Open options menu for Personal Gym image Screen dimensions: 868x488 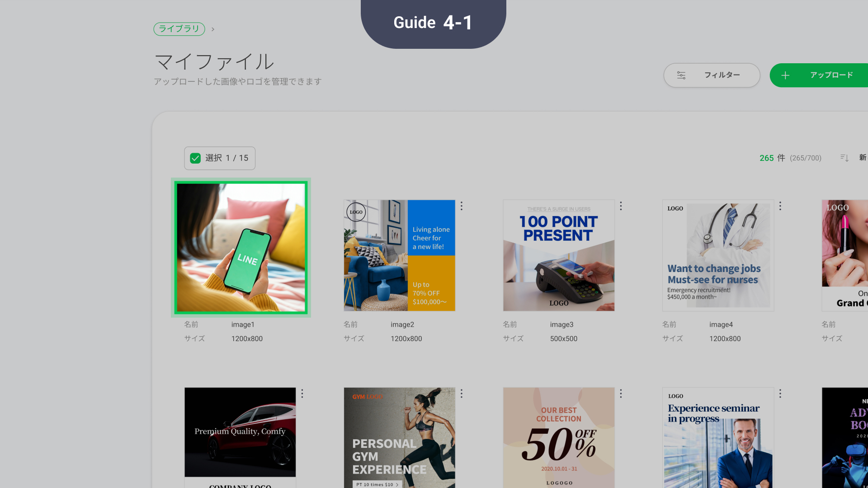[x=462, y=394]
